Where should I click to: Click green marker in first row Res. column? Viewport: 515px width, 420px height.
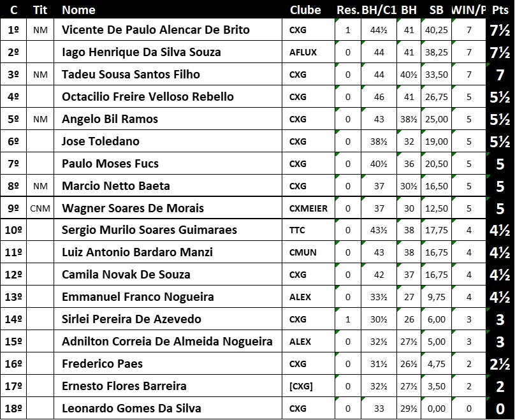pos(337,22)
